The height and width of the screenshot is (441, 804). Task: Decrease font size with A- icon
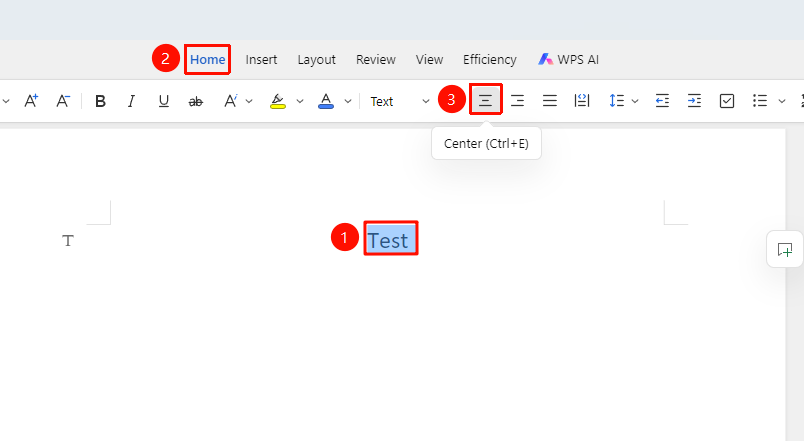coord(63,101)
